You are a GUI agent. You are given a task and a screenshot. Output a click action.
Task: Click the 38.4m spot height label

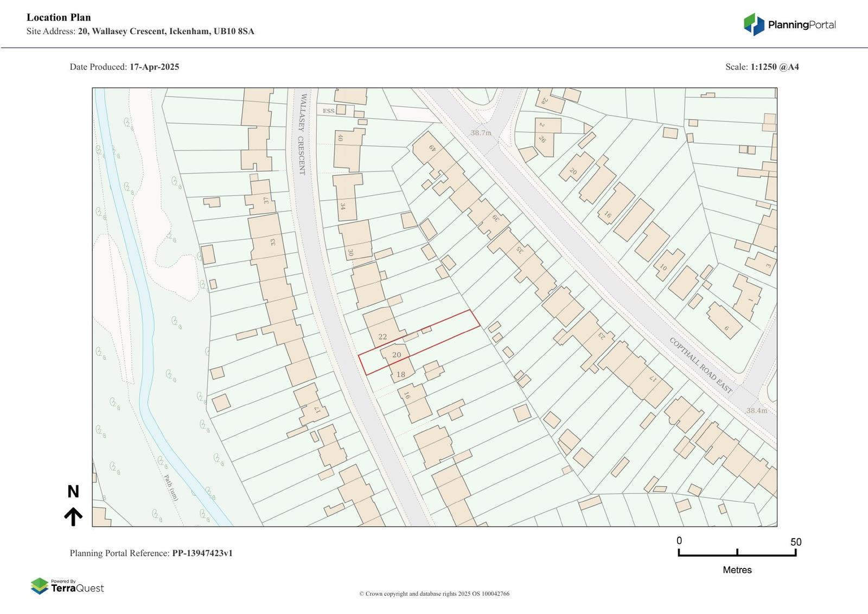(756, 411)
